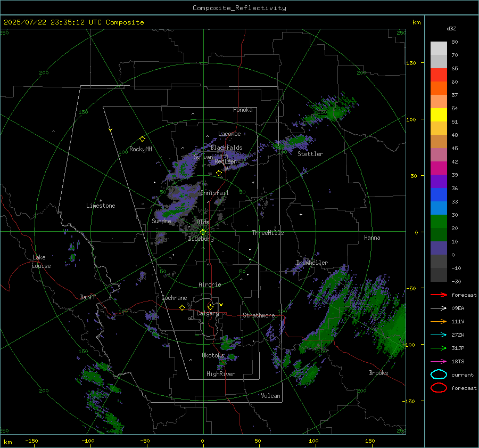This screenshot has height=448, width=479.
Task: Click the Strathmore town label
Action: coord(259,315)
